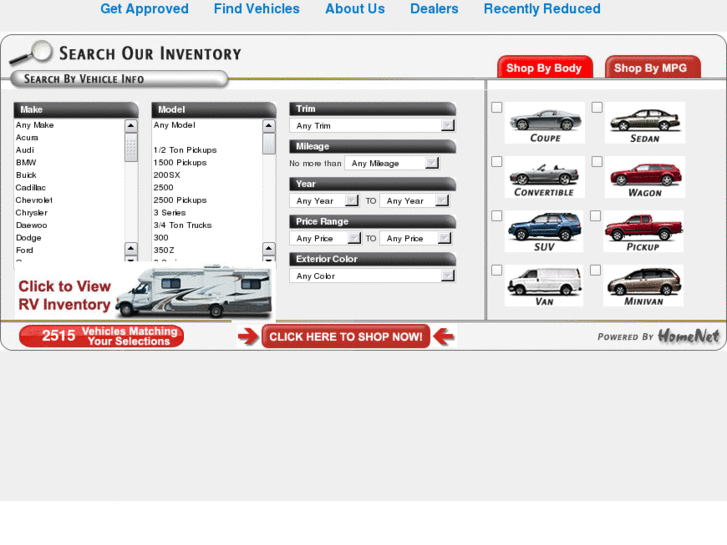Enable the Pickup body style checkbox
The image size is (727, 545).
597,216
